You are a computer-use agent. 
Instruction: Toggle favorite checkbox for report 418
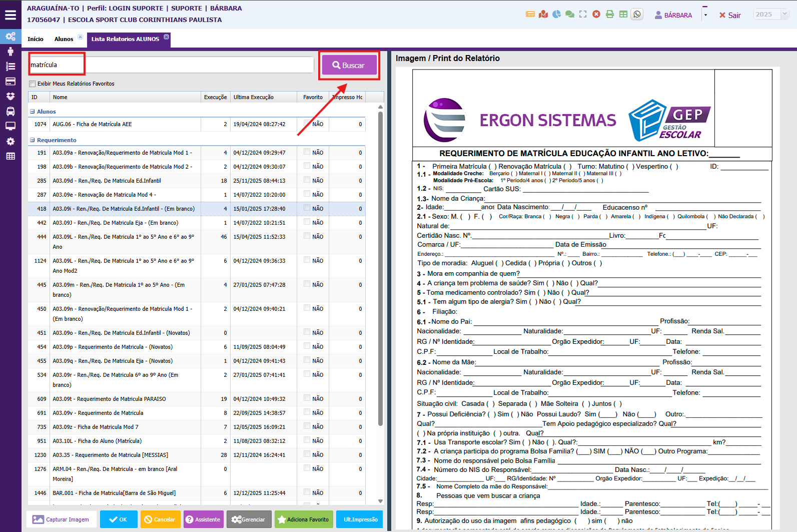pyautogui.click(x=307, y=208)
